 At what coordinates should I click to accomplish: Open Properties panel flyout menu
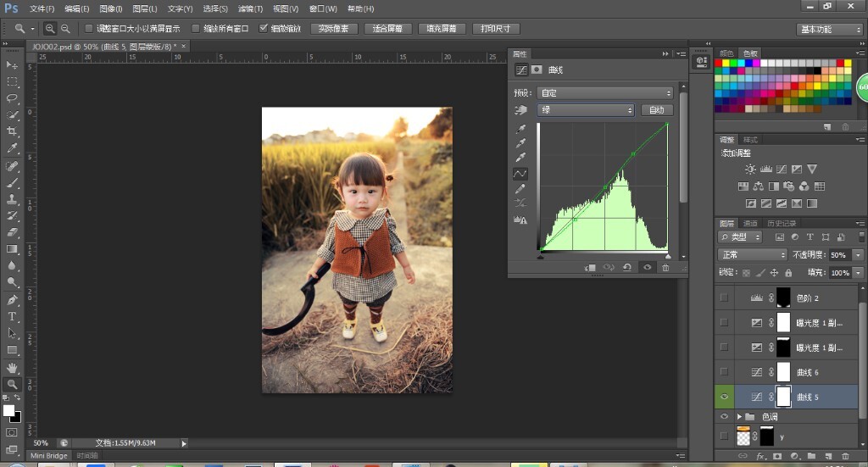coord(681,53)
